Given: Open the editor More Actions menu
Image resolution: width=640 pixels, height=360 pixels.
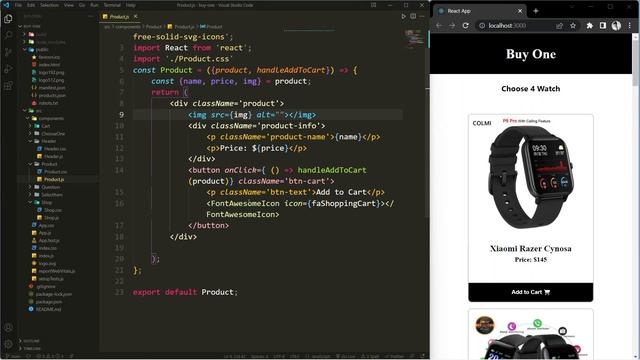Looking at the screenshot, I should pos(422,16).
